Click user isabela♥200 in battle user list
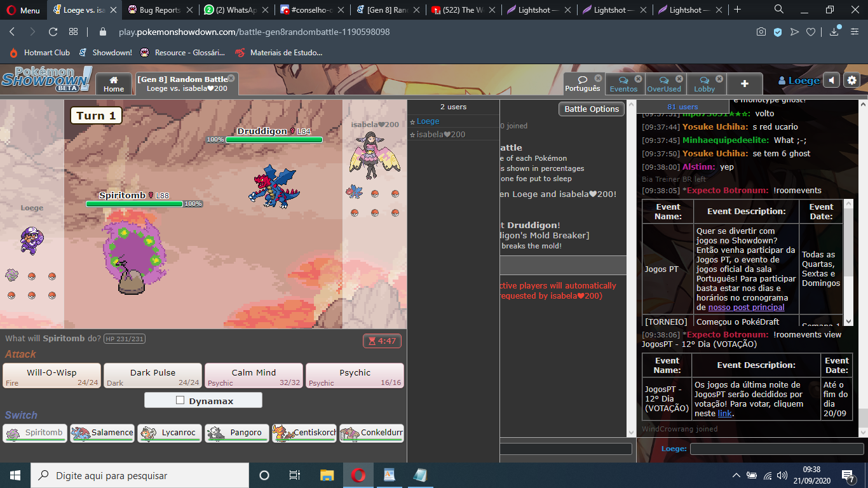 [x=441, y=135]
